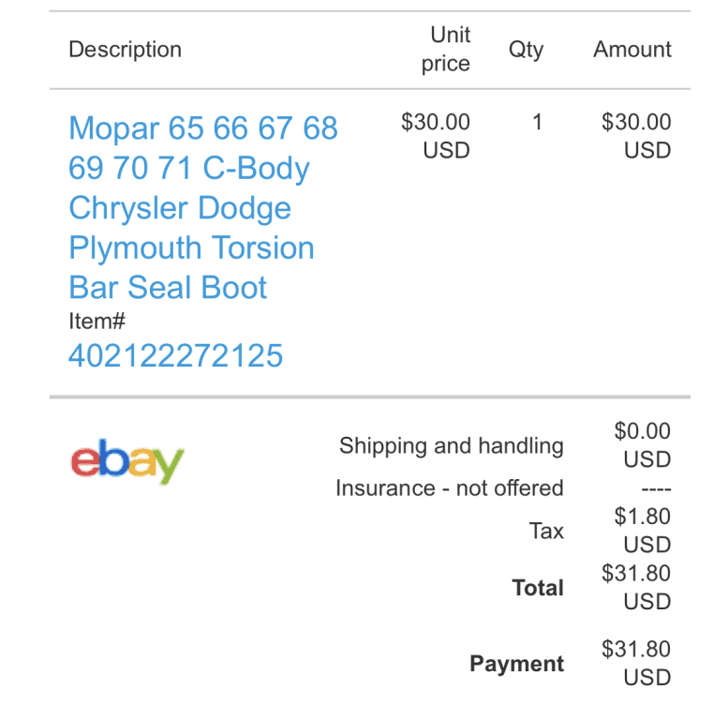
Task: Select the $30.00 USD unit price value
Action: tap(436, 136)
